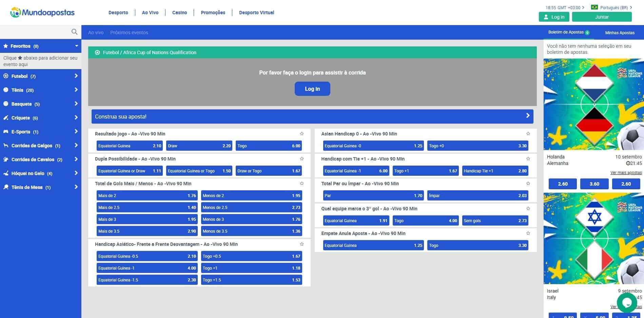Select the Corridas de Cavalos icon
Image resolution: width=644 pixels, height=318 pixels.
tap(5, 159)
